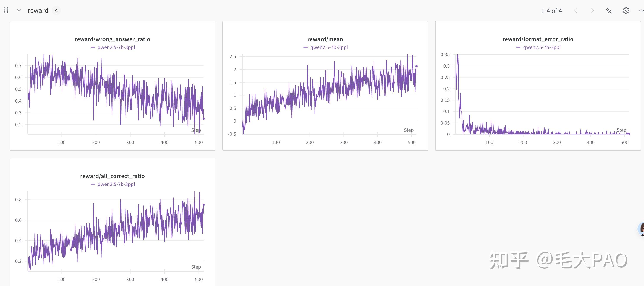Screen dimensions: 644x286
Task: Click the last data point on reward/mean
Action: pos(416,66)
